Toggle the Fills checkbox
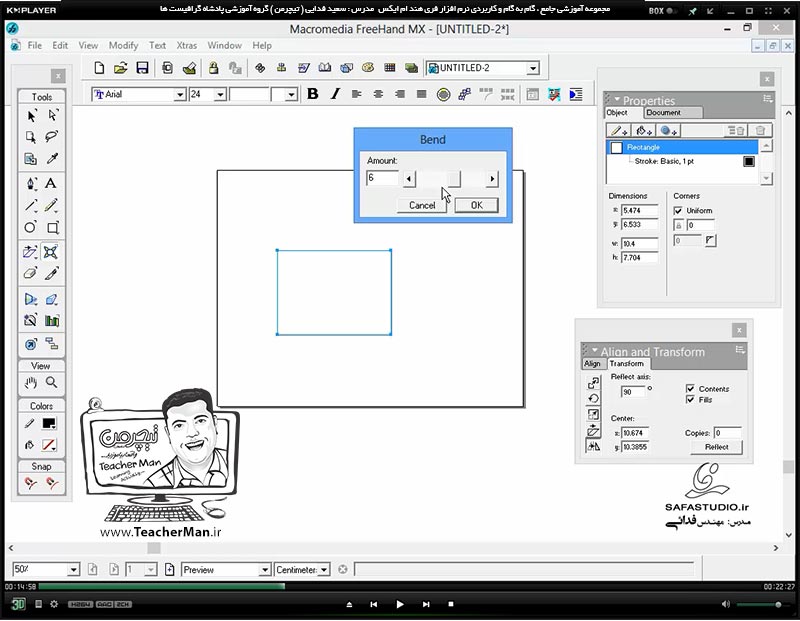The width and height of the screenshot is (800, 621). (690, 400)
